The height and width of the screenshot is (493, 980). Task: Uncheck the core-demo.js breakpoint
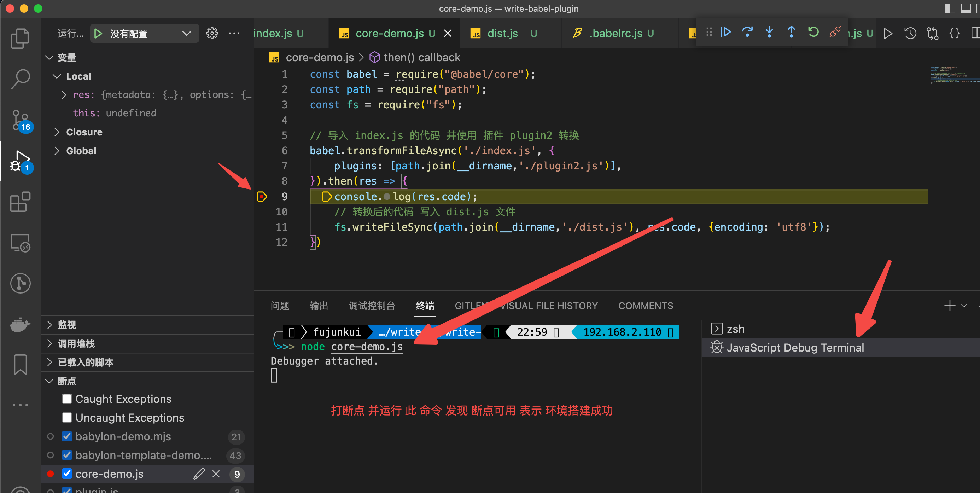coord(67,474)
